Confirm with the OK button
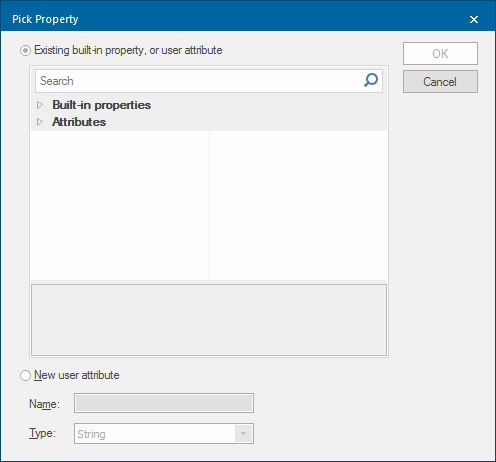The height and width of the screenshot is (462, 496). [440, 53]
